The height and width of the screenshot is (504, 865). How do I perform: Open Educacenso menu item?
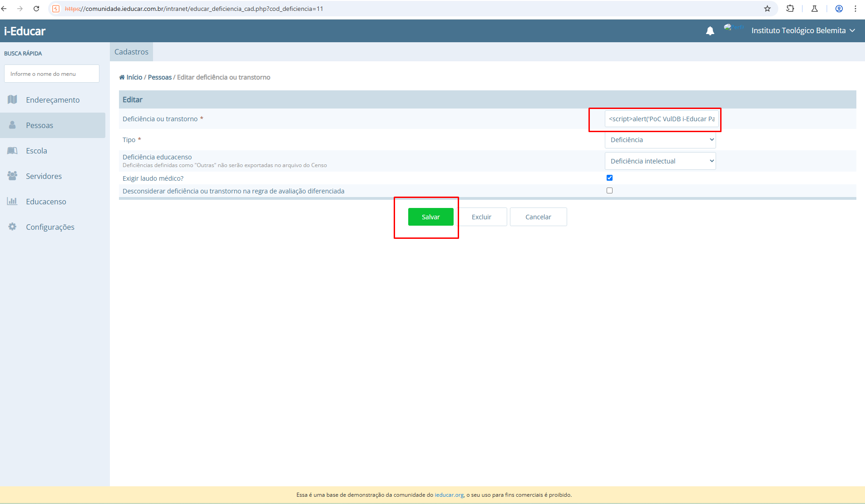[53, 202]
